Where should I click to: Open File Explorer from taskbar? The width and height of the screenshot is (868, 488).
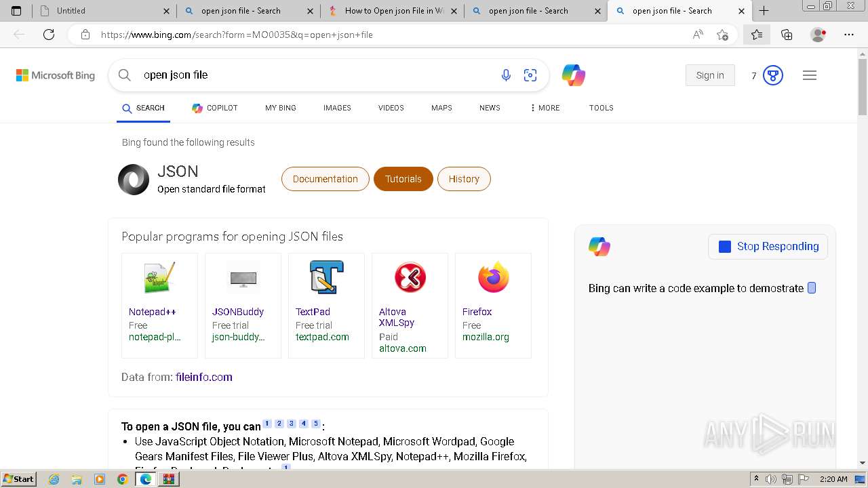tap(77, 479)
